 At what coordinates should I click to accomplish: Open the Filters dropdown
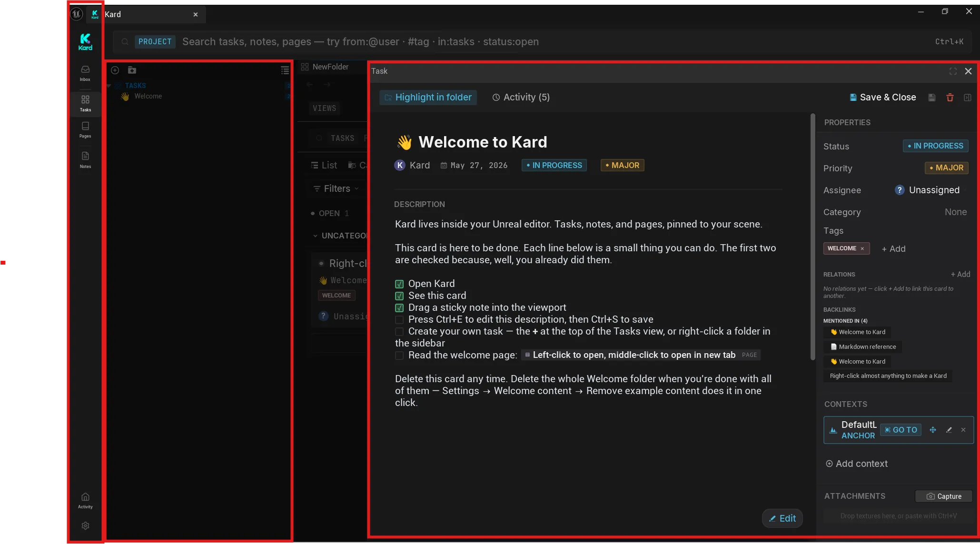(x=336, y=189)
